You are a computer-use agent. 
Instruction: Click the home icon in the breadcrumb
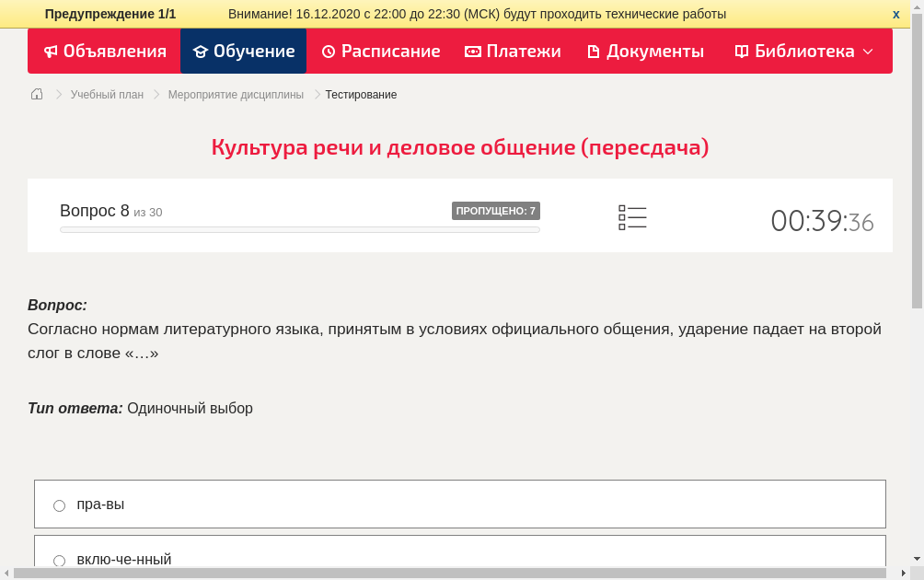[x=37, y=94]
